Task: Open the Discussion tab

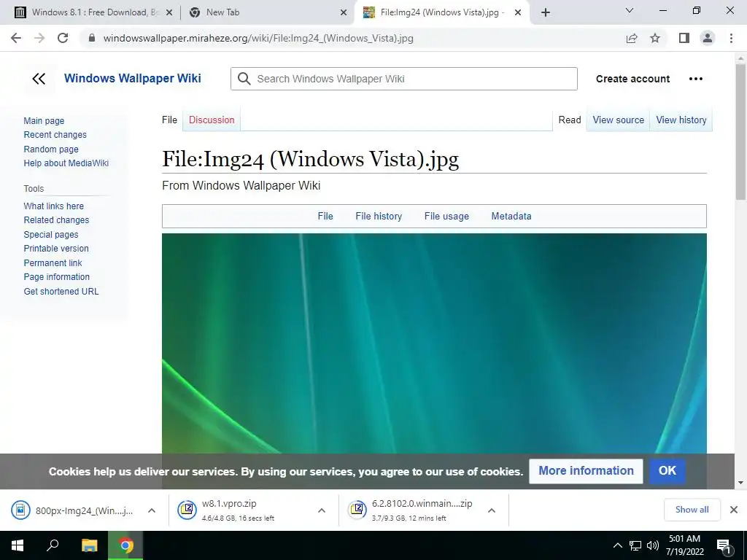Action: pos(212,120)
